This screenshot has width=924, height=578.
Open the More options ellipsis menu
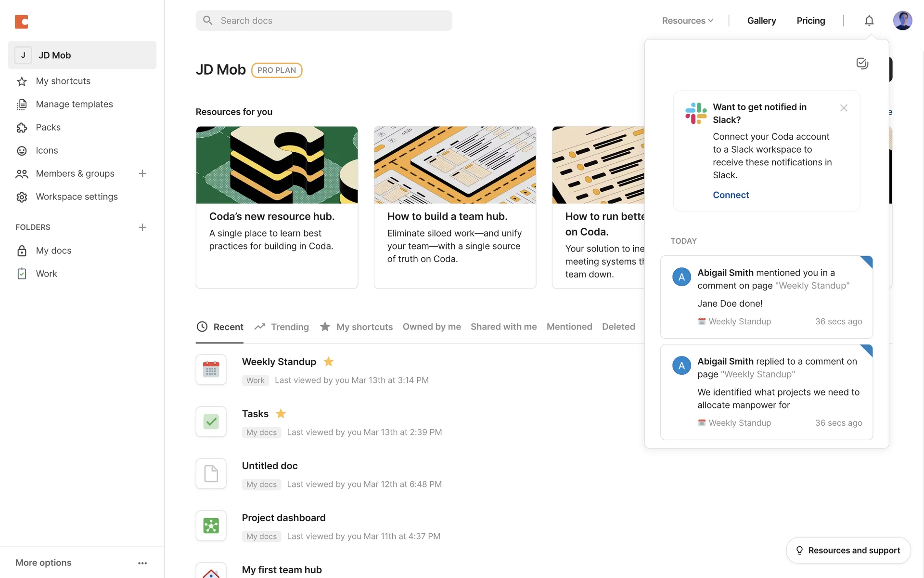pyautogui.click(x=142, y=563)
